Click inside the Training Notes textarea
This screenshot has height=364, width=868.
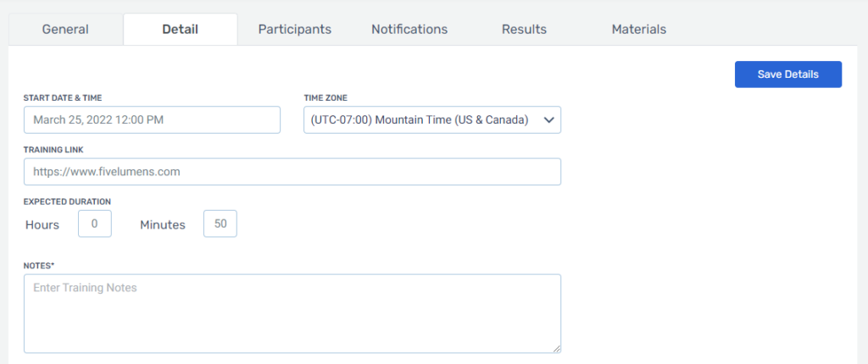292,313
